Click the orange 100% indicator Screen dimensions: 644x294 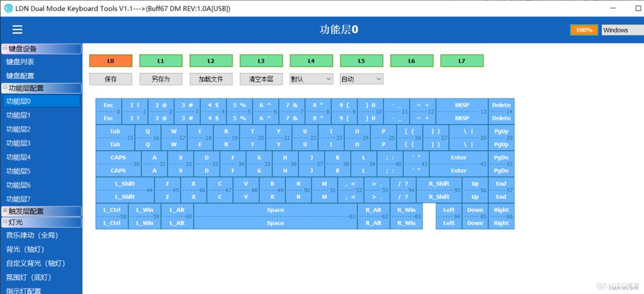[x=583, y=30]
